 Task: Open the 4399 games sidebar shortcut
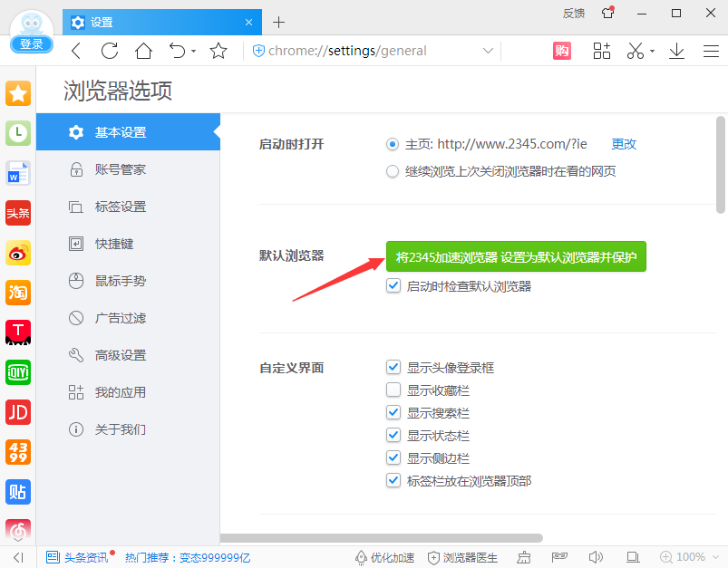18,452
